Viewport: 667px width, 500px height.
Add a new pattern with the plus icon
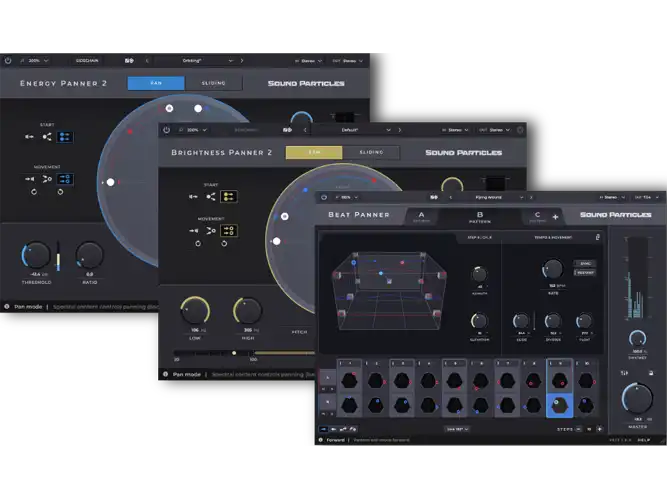coord(555,217)
